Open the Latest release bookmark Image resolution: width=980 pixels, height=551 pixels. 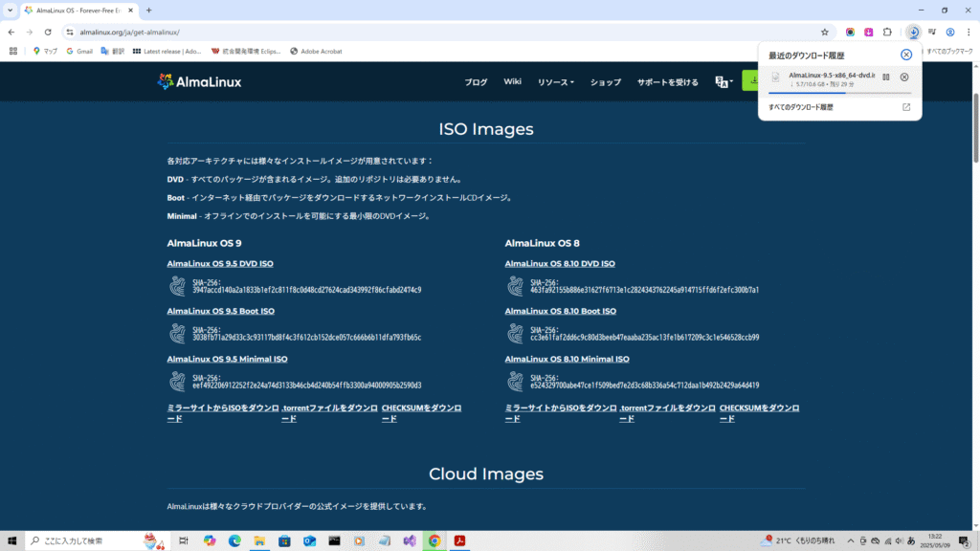click(x=167, y=52)
